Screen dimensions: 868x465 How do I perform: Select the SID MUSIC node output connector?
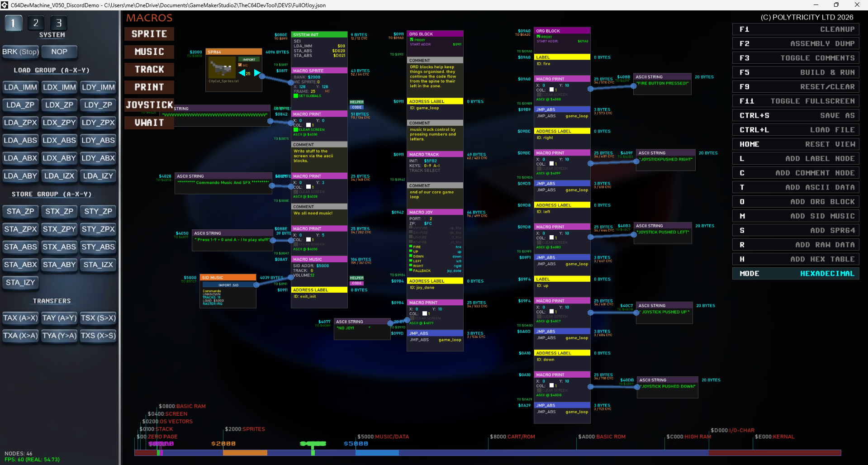click(256, 285)
